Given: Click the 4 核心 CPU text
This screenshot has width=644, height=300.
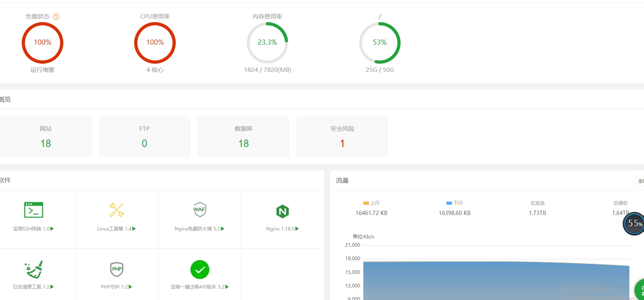Looking at the screenshot, I should pos(155,70).
